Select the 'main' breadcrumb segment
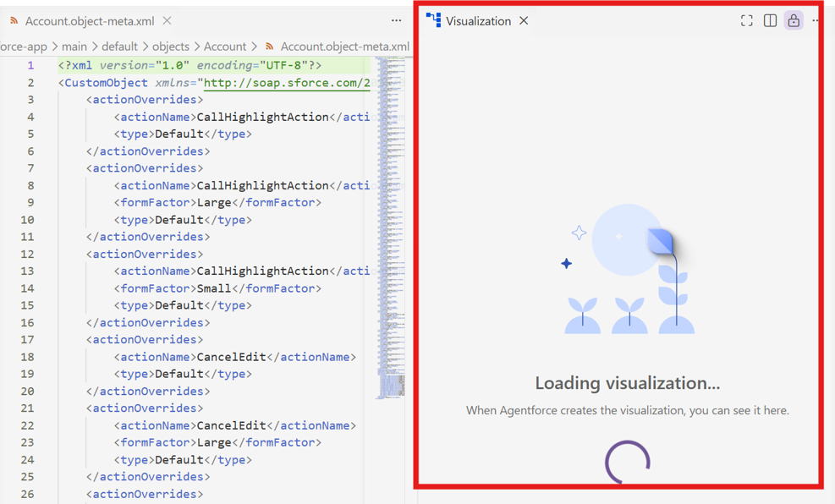Image resolution: width=835 pixels, height=504 pixels. pos(74,47)
